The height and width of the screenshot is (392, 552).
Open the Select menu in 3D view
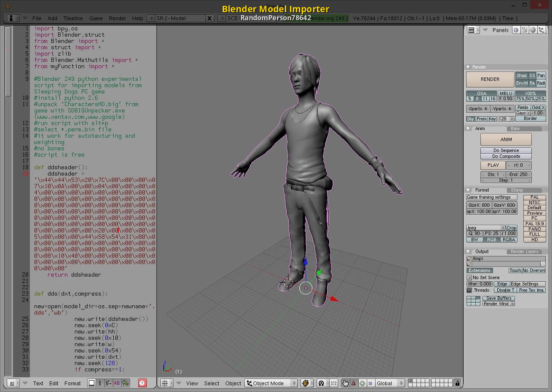point(211,383)
